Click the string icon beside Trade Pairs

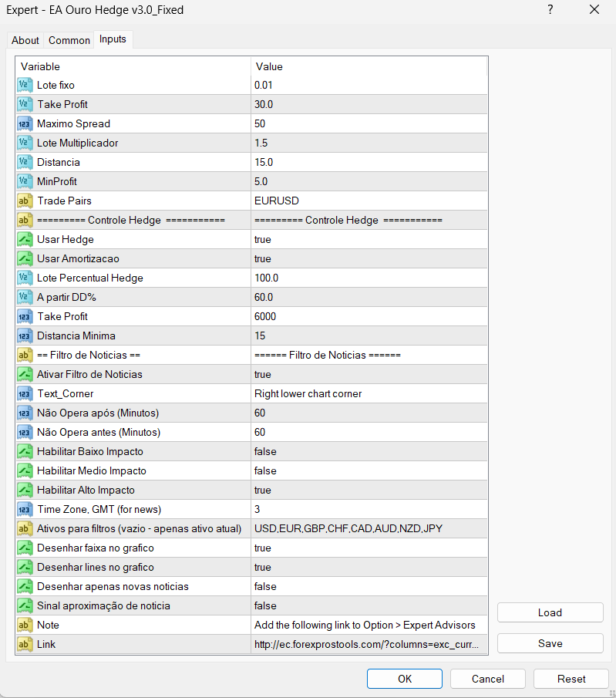[x=25, y=201]
